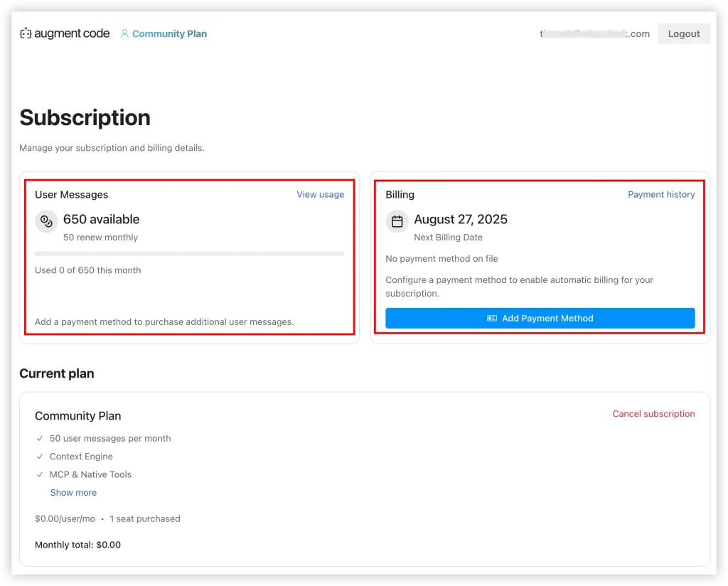This screenshot has width=728, height=586.
Task: Select the Cancel subscription link
Action: [x=653, y=414]
